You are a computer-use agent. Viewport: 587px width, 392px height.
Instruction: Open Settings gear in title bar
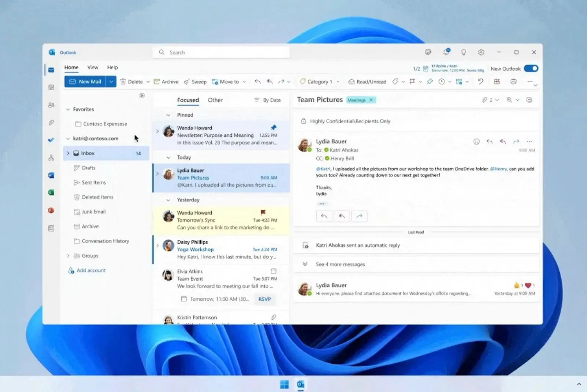[x=481, y=52]
